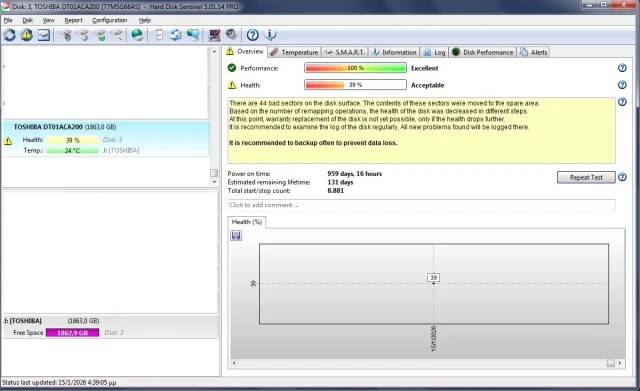This screenshot has width=640, height=391.
Task: Switch to the Disk Performance tab
Action: tap(483, 52)
